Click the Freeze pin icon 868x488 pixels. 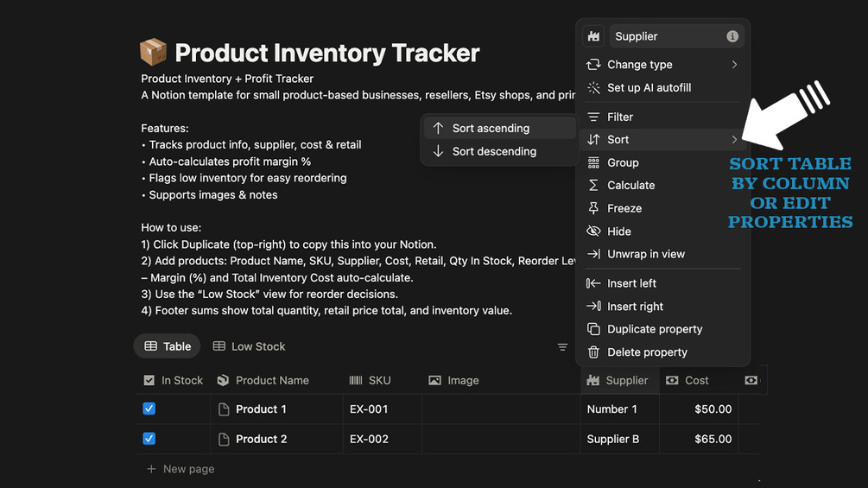pos(593,208)
